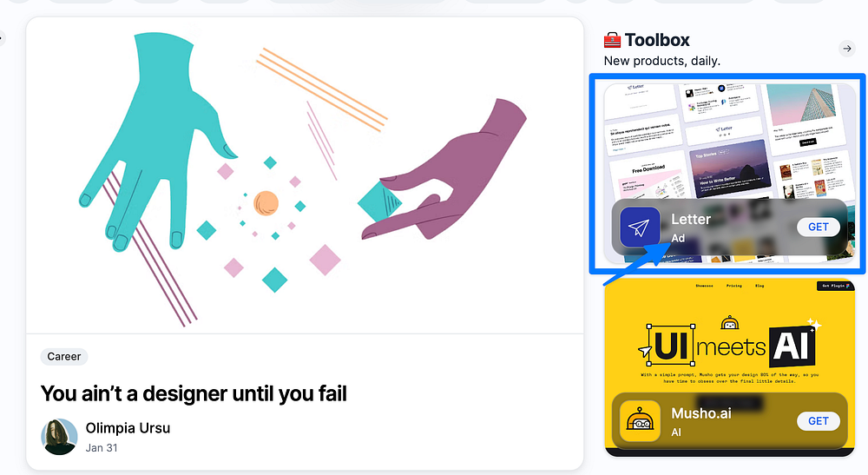The width and height of the screenshot is (868, 475).
Task: Open the Blog link on Musho banner
Action: coord(759,286)
